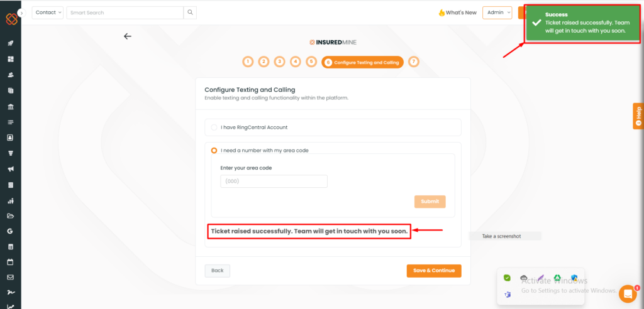Click the Save & Continue button
Image resolution: width=644 pixels, height=309 pixels.
click(x=434, y=271)
